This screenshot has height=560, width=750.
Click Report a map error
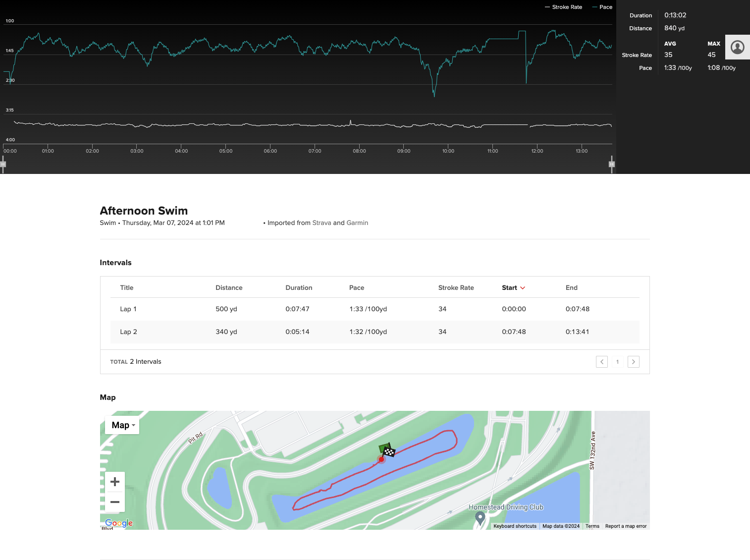(x=626, y=526)
